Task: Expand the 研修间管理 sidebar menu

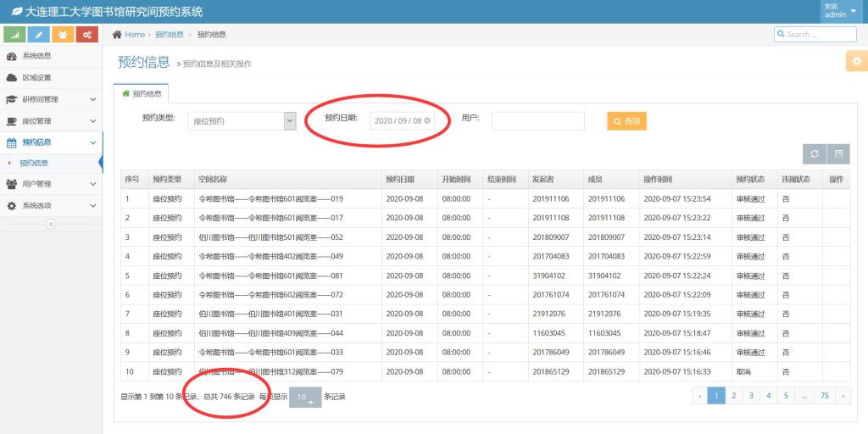Action: (51, 99)
